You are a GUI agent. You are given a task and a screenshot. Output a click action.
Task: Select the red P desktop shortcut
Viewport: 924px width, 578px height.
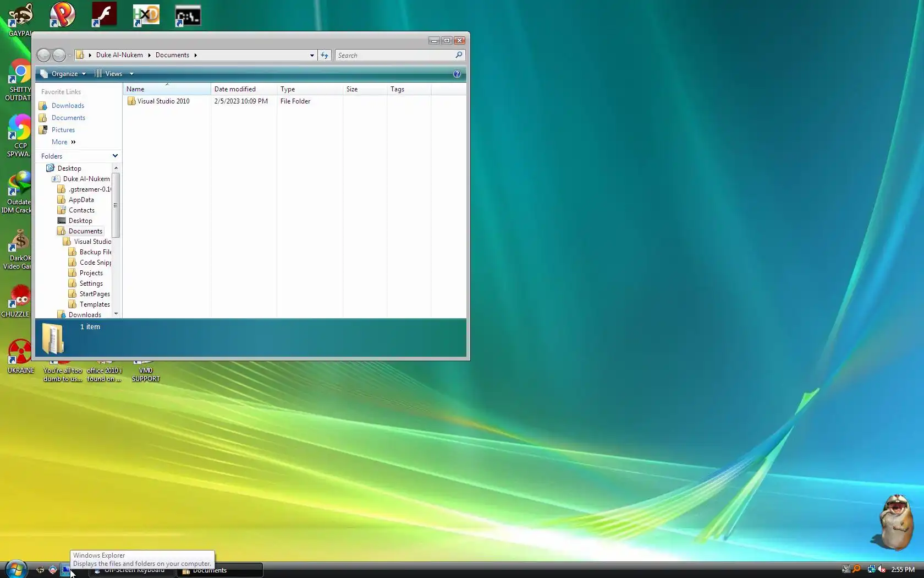(x=62, y=15)
